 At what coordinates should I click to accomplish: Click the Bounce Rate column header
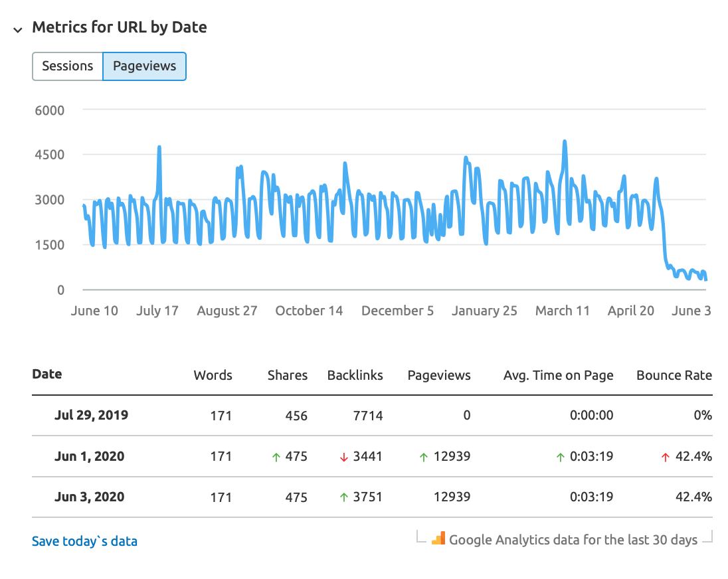[674, 375]
